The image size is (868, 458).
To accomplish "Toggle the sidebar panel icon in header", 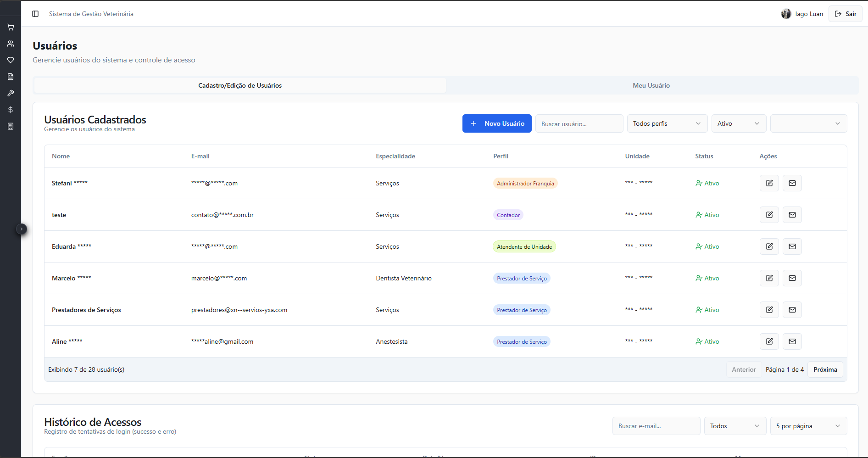I will point(35,14).
